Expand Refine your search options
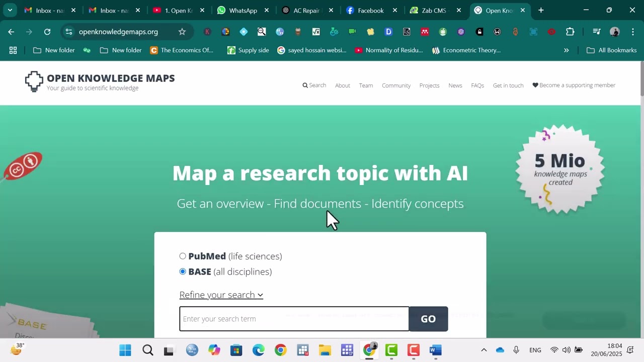644x362 pixels. [x=221, y=295]
